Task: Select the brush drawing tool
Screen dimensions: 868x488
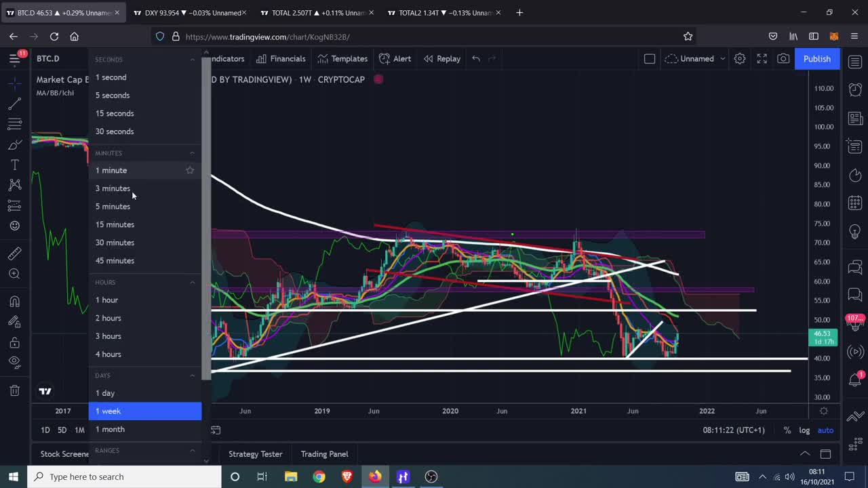Action: [15, 144]
